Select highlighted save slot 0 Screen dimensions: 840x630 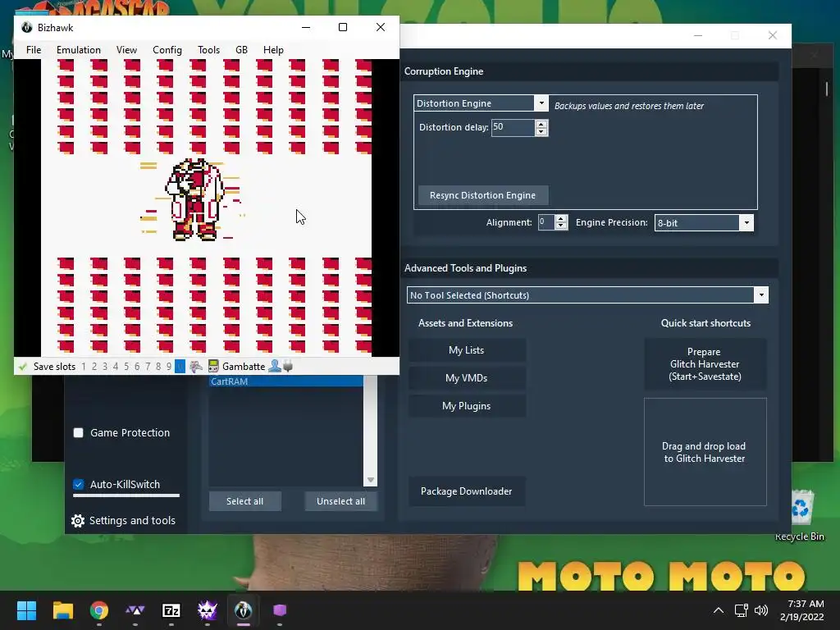(x=180, y=367)
